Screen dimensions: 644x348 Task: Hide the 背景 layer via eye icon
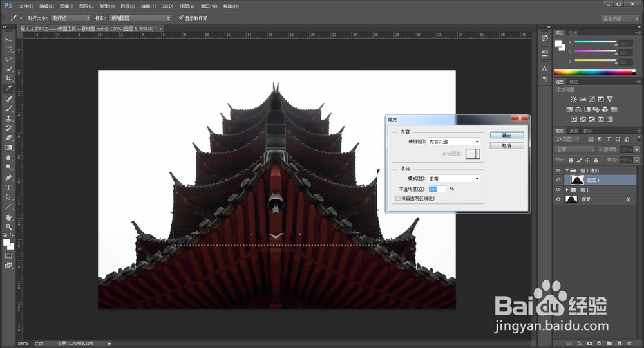[558, 200]
